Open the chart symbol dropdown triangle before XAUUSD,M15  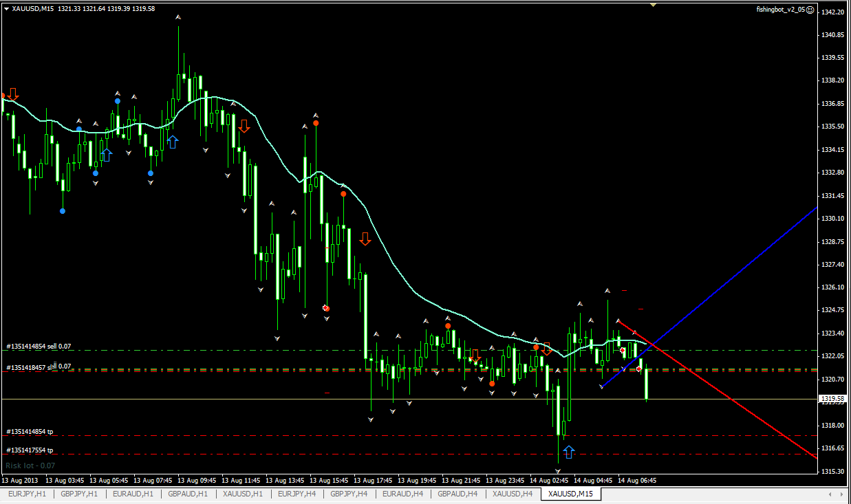pyautogui.click(x=6, y=9)
